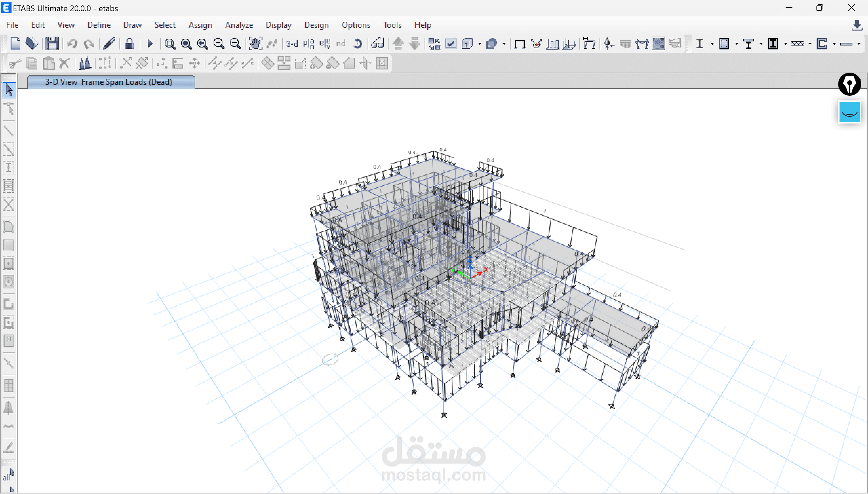Click the Run Analysis play arrow
This screenshot has width=868, height=494.
click(150, 44)
